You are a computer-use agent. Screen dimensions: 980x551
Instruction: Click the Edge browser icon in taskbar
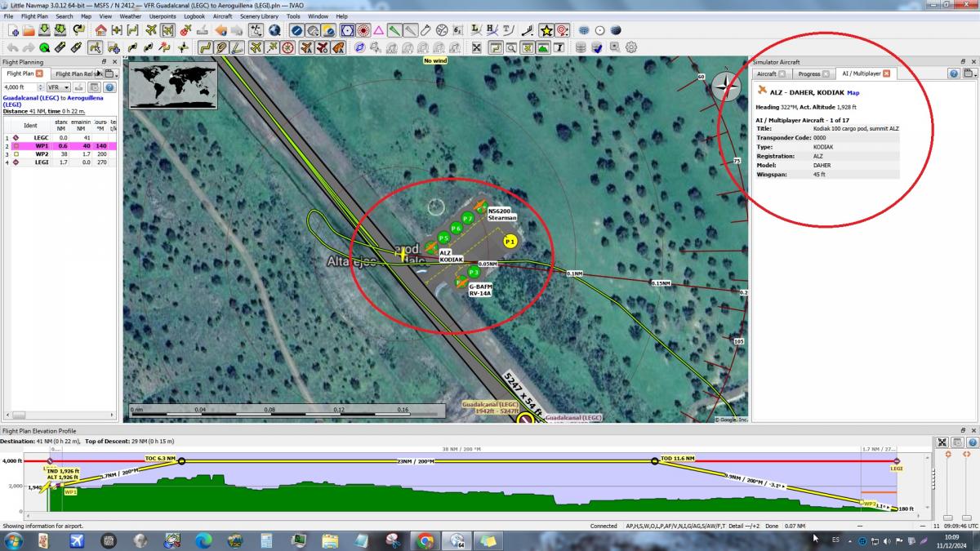point(203,540)
